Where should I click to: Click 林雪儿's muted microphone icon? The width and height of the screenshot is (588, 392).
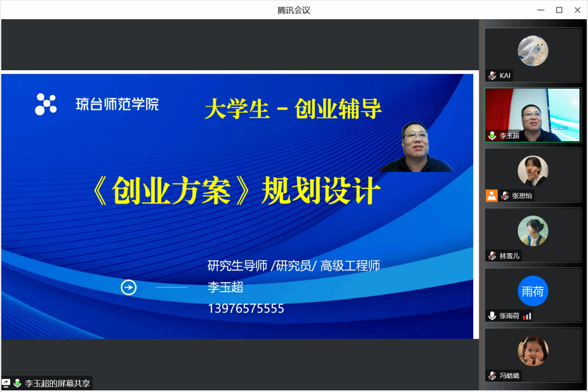pyautogui.click(x=492, y=255)
